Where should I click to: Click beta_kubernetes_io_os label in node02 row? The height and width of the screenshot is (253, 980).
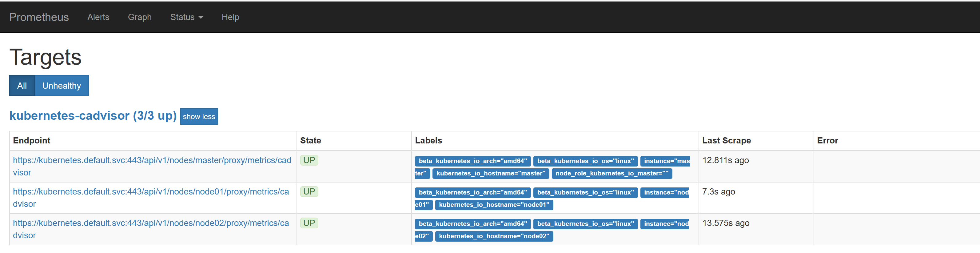585,224
